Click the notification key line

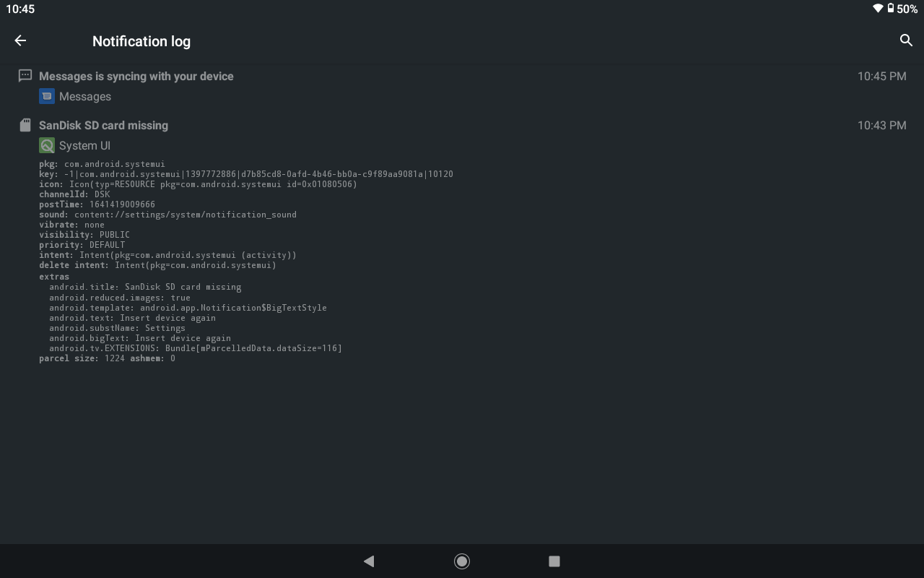(246, 174)
